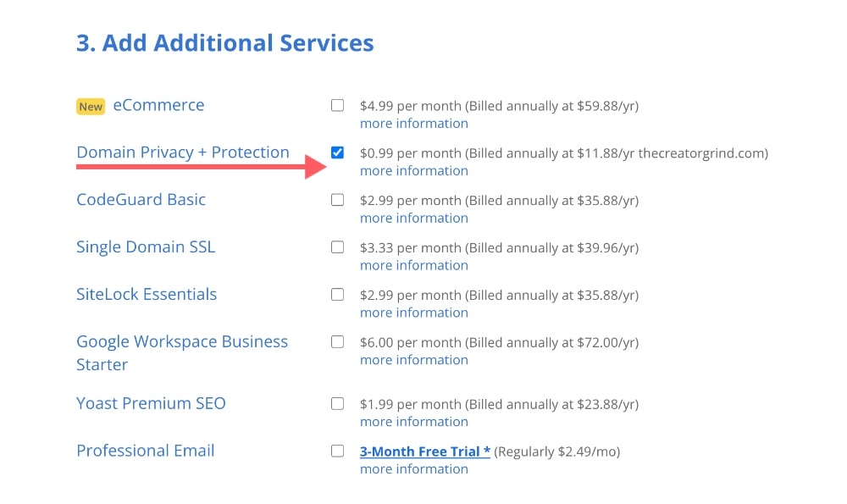View Yoast Premium SEO more information

tap(413, 421)
